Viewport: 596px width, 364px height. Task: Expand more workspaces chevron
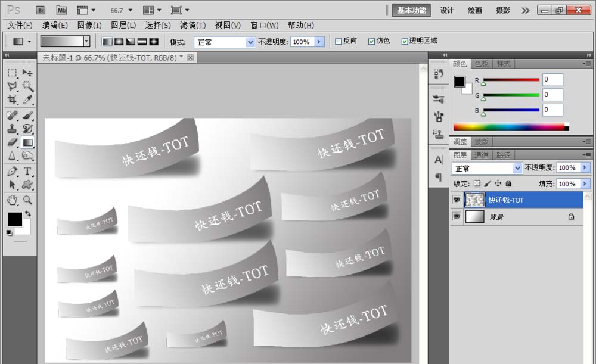[x=525, y=10]
